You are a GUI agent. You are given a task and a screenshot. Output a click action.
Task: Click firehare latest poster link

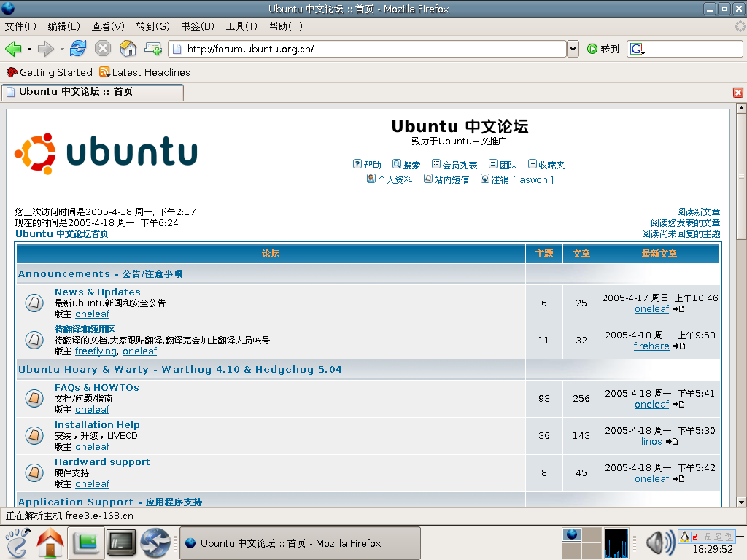click(651, 346)
